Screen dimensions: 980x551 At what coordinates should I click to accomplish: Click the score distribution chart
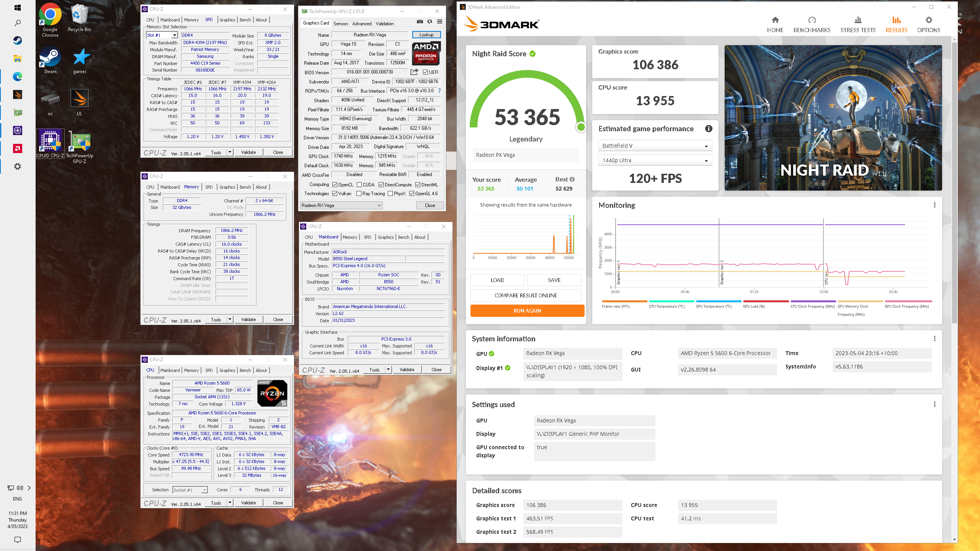coord(525,236)
